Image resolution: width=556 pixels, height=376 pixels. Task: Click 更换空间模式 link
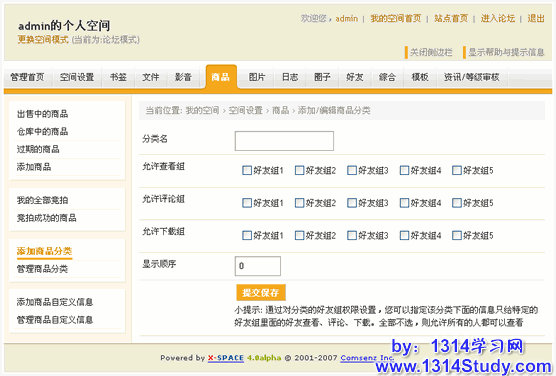[x=43, y=39]
